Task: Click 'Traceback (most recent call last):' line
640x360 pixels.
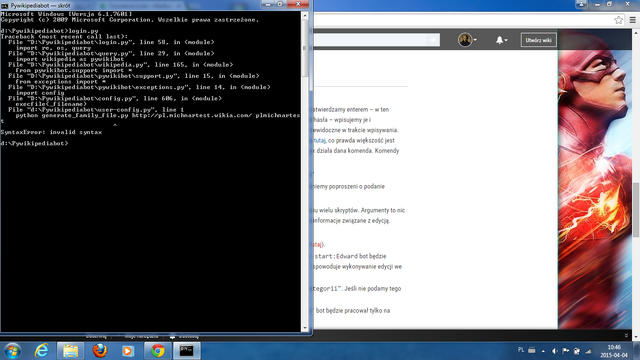Action: tap(64, 36)
